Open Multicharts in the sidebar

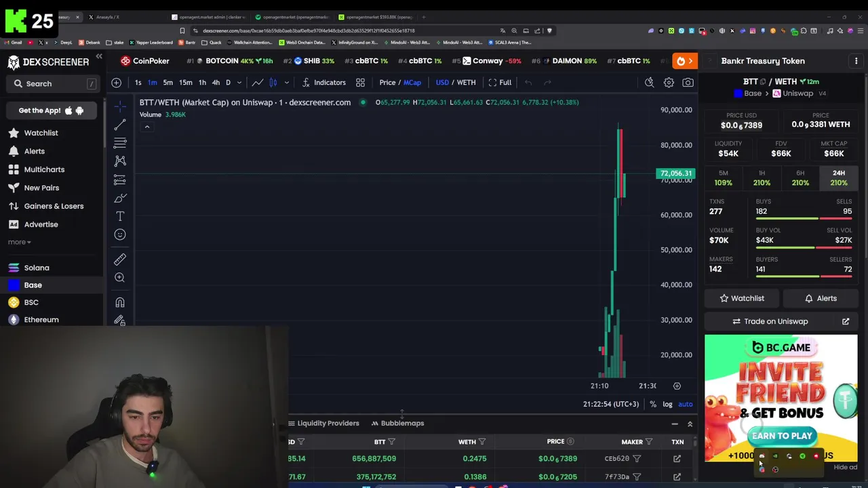pyautogui.click(x=44, y=169)
